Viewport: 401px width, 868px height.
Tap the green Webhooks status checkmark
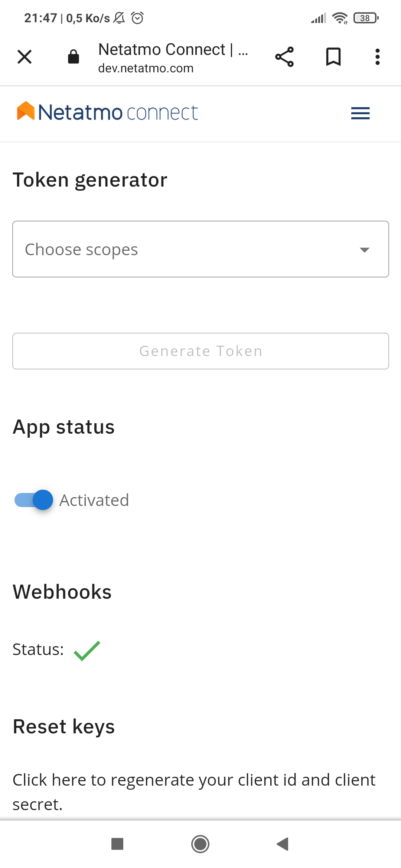point(87,651)
